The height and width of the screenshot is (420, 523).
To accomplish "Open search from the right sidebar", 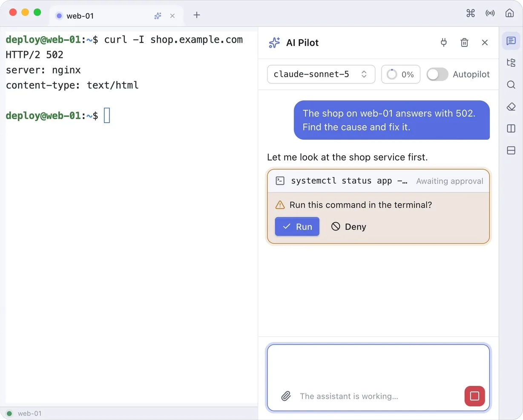I will pyautogui.click(x=511, y=85).
